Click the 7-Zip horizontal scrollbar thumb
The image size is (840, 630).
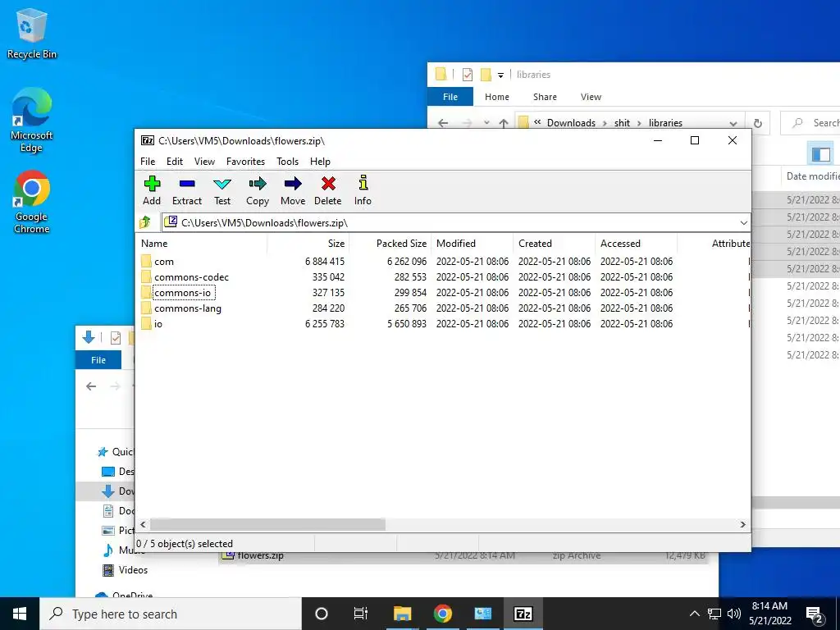(267, 524)
